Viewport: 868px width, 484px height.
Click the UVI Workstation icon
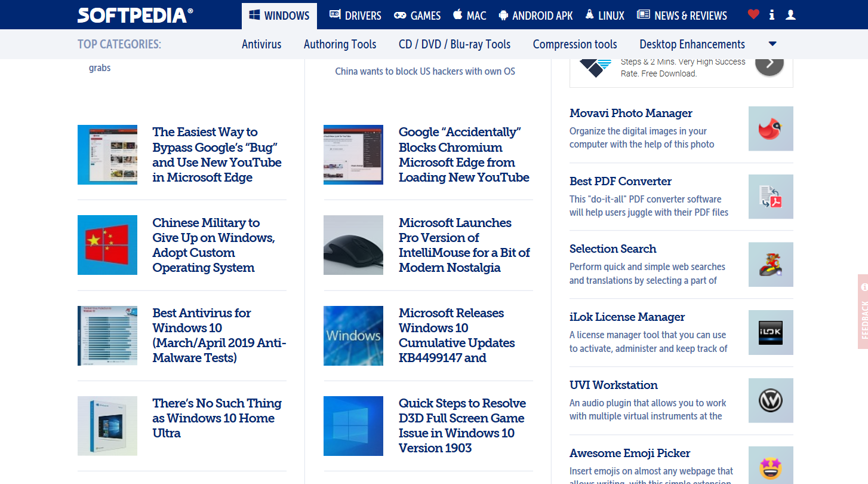click(771, 400)
